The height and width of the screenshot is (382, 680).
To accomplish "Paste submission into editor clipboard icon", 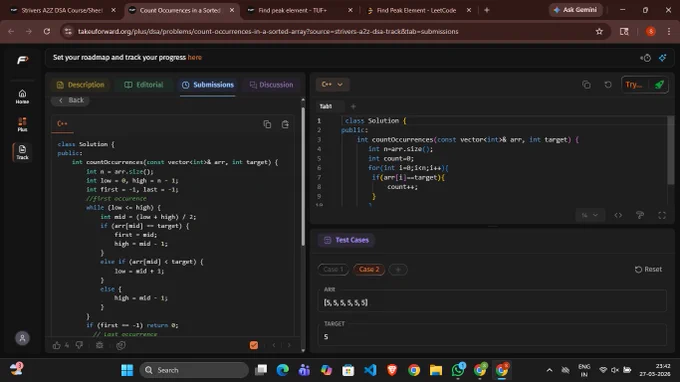I will [285, 124].
